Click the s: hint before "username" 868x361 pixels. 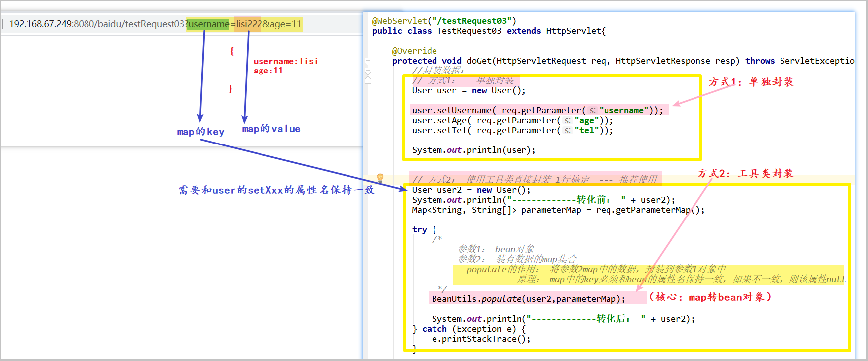coord(592,110)
